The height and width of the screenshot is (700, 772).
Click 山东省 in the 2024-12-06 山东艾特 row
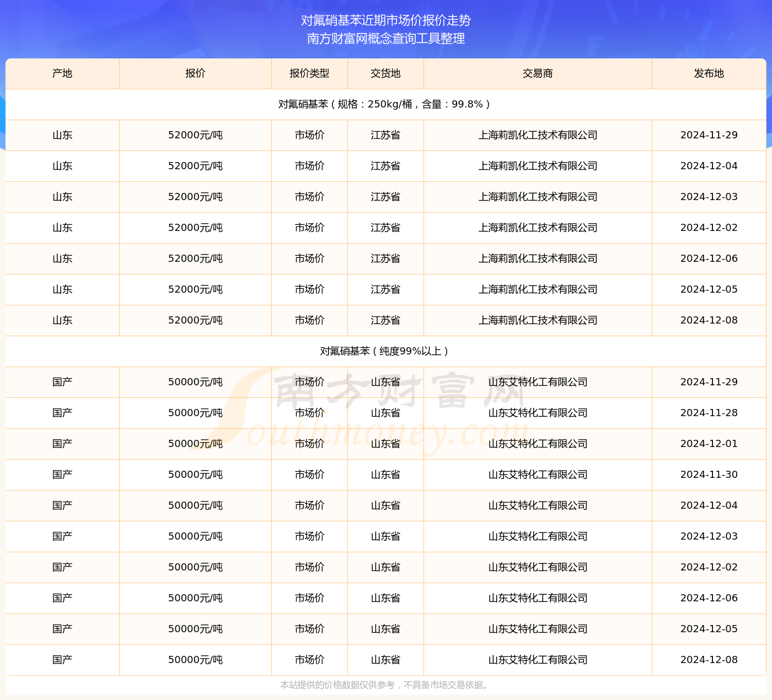pos(385,598)
